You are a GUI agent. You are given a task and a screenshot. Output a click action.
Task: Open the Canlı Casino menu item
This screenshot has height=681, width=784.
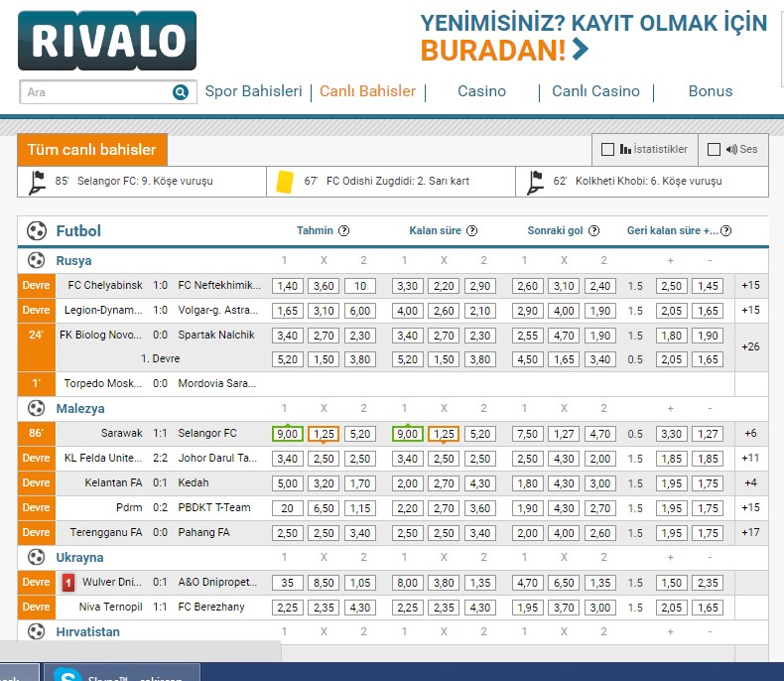[x=595, y=91]
